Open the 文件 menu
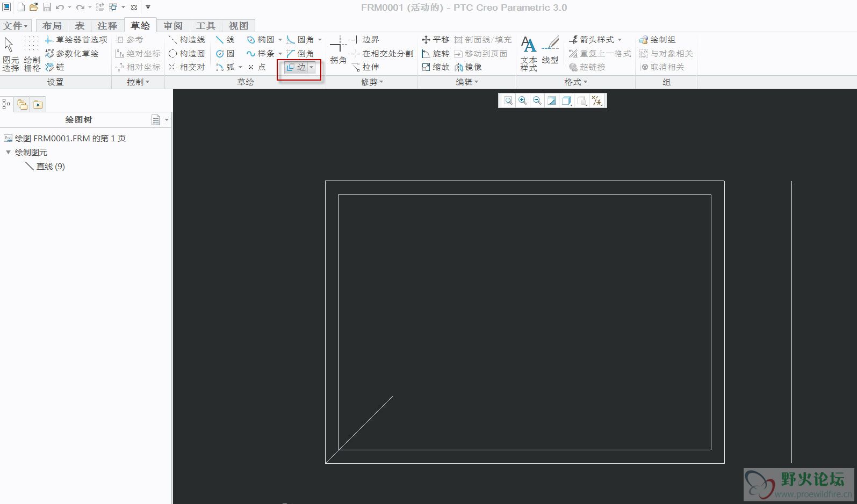The height and width of the screenshot is (504, 857). point(15,26)
